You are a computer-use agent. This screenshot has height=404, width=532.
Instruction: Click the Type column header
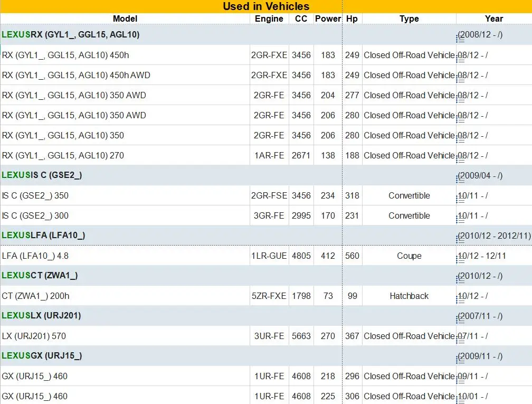409,18
